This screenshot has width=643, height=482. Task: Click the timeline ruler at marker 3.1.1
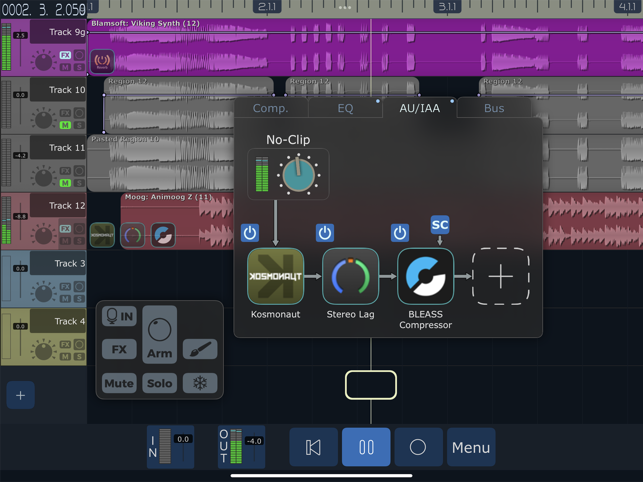pyautogui.click(x=447, y=7)
